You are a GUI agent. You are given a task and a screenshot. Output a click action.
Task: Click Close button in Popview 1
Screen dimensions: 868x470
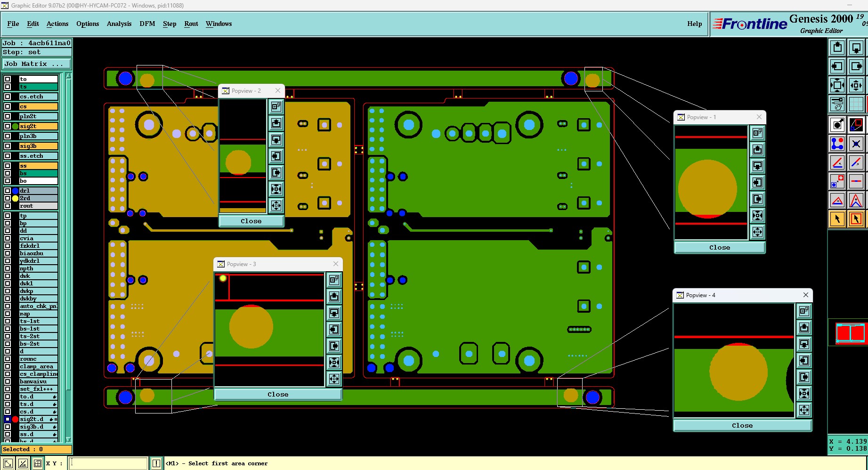point(720,247)
